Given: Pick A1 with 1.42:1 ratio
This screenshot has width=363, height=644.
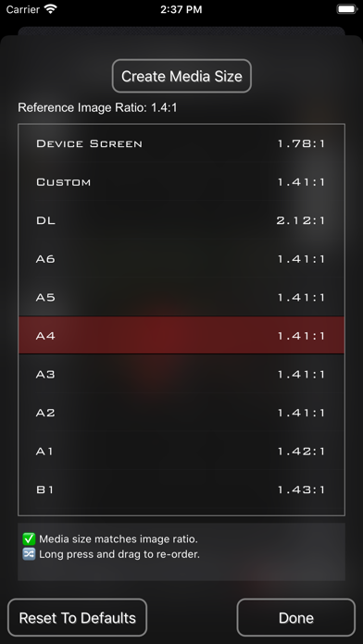Looking at the screenshot, I should click(x=181, y=451).
